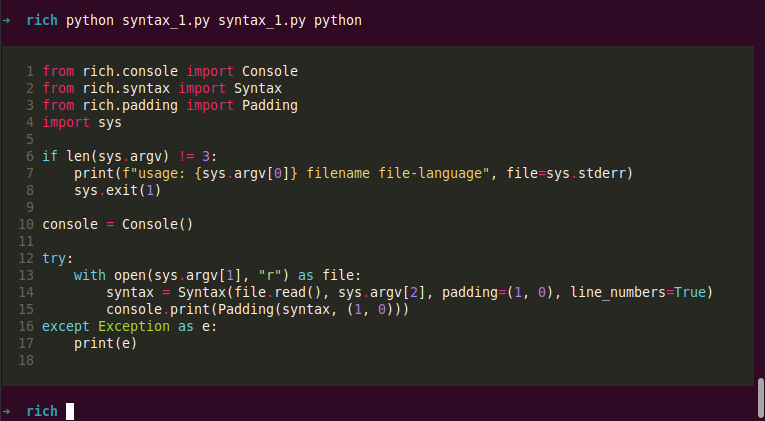Screen dimensions: 765x421
Task: Click line number 18 in the gutter
Action: click(26, 361)
